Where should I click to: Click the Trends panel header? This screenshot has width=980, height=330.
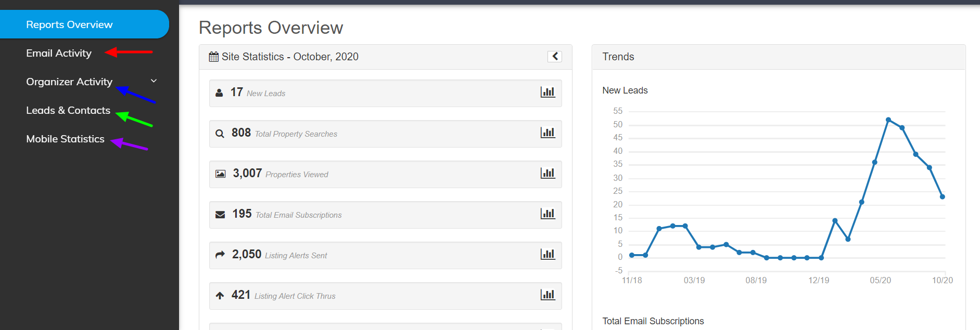779,57
